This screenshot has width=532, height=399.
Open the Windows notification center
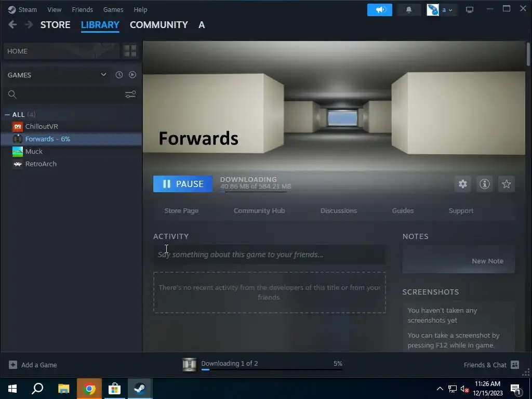pos(517,389)
